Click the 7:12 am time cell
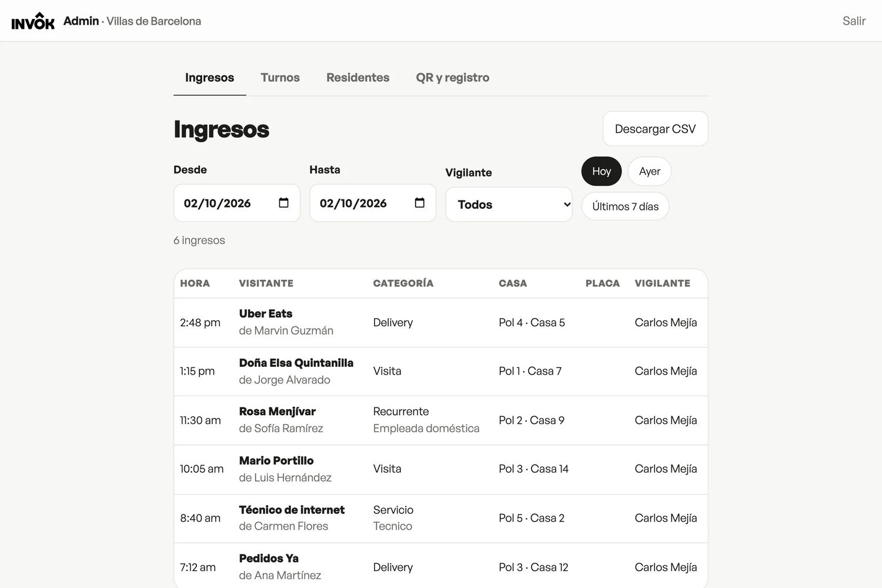The width and height of the screenshot is (882, 588). tap(198, 567)
